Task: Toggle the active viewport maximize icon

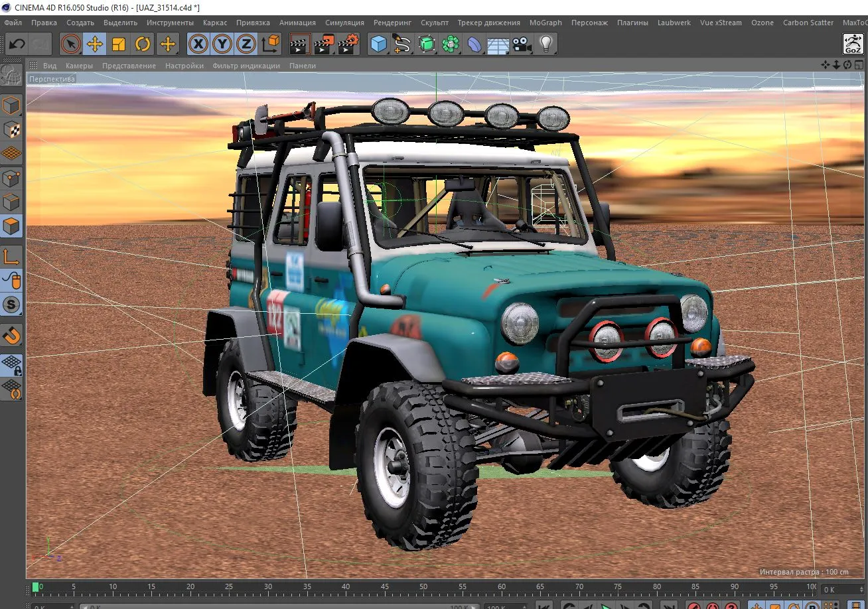Action: point(859,64)
